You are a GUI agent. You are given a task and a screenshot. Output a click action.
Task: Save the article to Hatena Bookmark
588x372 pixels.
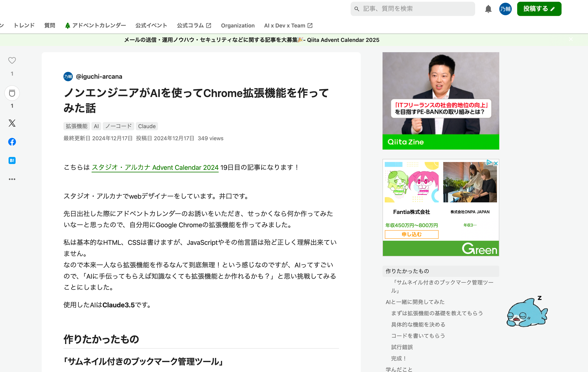tap(12, 160)
